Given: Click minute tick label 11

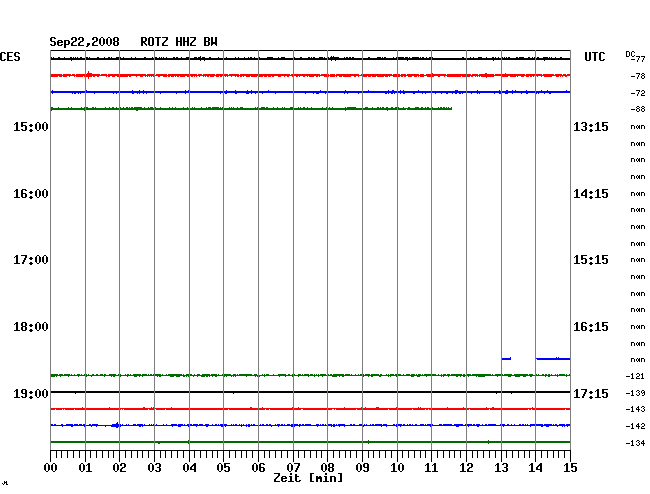Looking at the screenshot, I should pos(432,468).
